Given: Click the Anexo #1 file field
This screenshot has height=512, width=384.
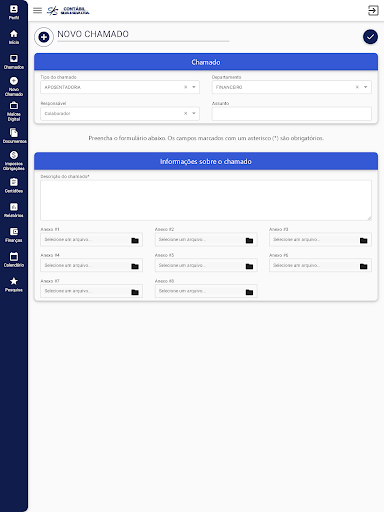Looking at the screenshot, I should (91, 240).
